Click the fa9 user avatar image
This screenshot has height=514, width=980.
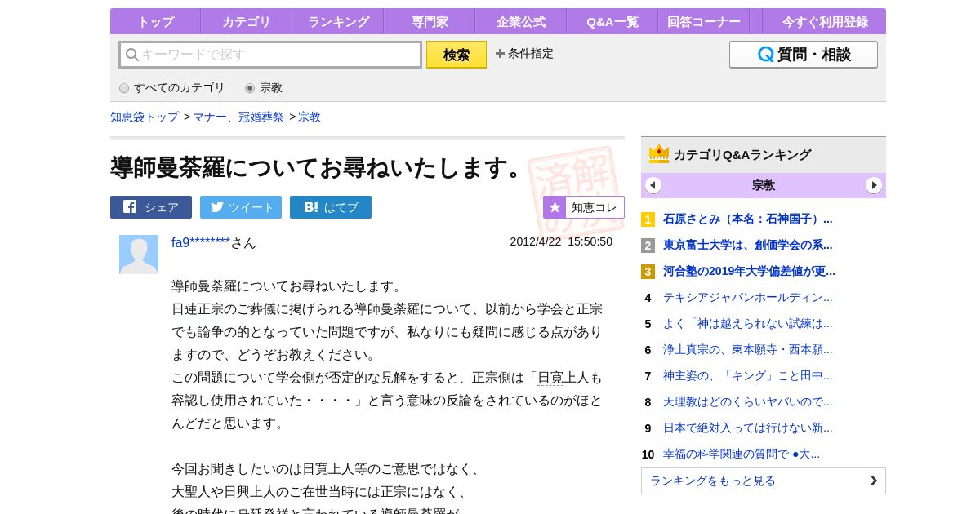tap(139, 255)
